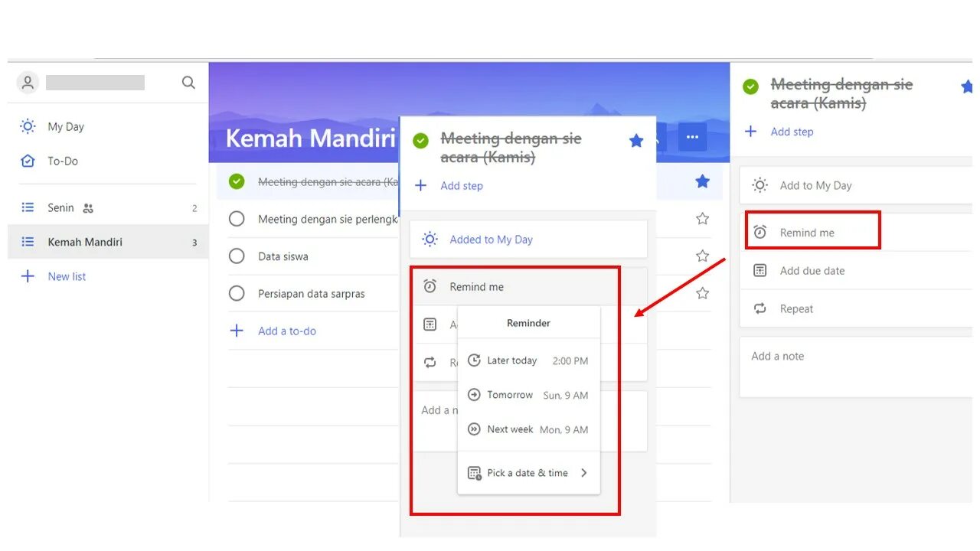This screenshot has height=551, width=980.
Task: Click New list in the sidebar
Action: click(67, 276)
